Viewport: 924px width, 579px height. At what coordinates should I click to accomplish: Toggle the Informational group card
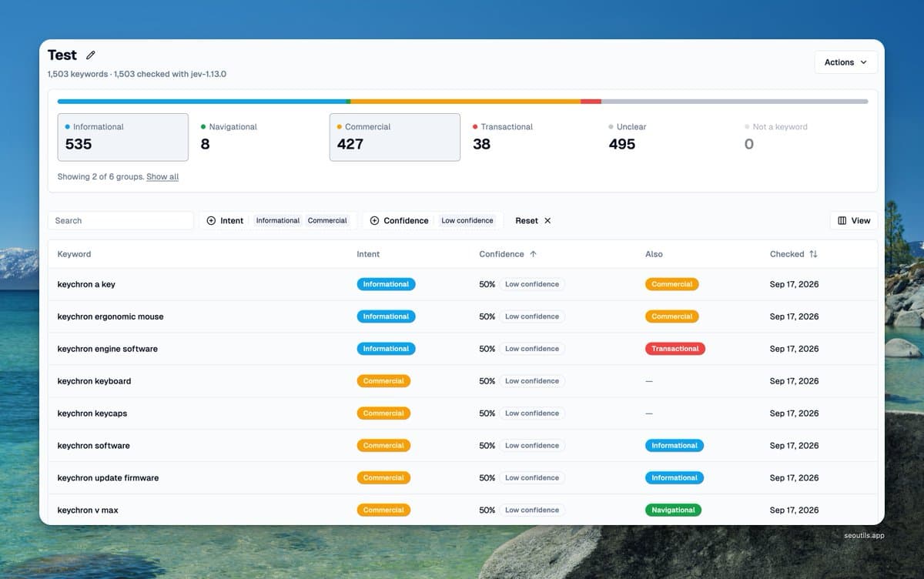(123, 137)
